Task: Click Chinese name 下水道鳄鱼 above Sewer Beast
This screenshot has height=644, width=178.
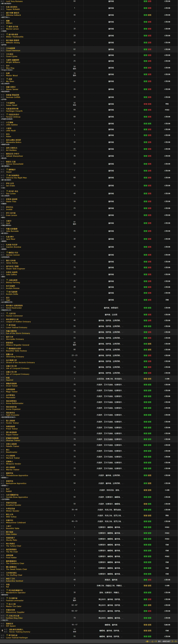Action: click(10, 103)
